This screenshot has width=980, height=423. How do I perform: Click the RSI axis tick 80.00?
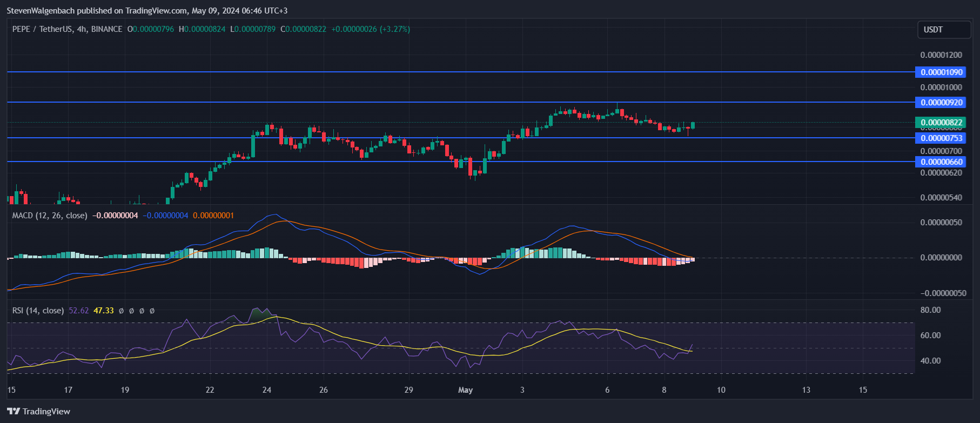pyautogui.click(x=930, y=310)
